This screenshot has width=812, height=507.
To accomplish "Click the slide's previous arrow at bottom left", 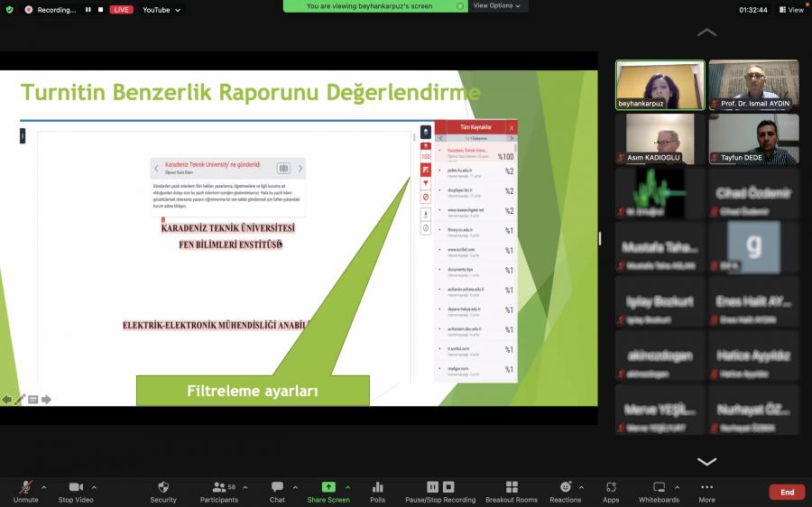I will (x=6, y=400).
